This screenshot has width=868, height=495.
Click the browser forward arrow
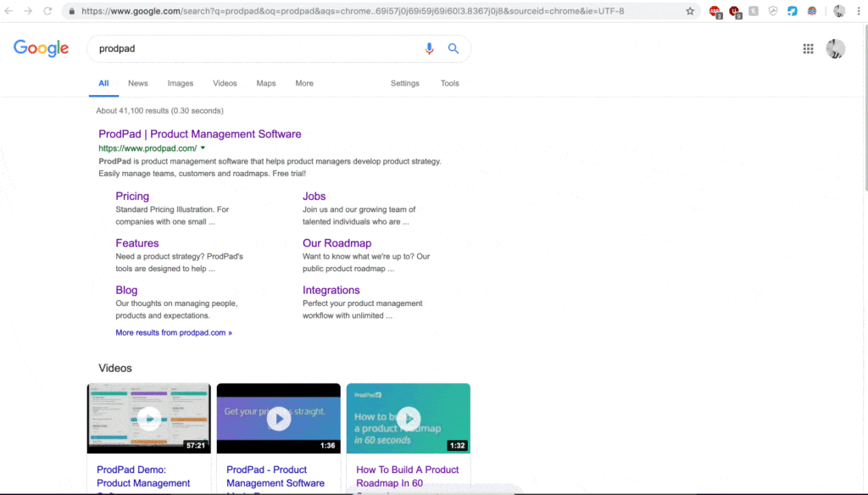click(x=28, y=11)
